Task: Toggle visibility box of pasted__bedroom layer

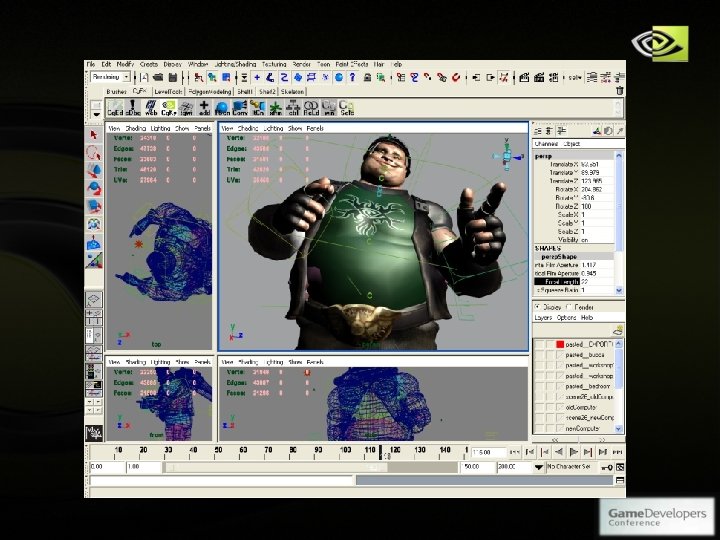Action: click(540, 387)
